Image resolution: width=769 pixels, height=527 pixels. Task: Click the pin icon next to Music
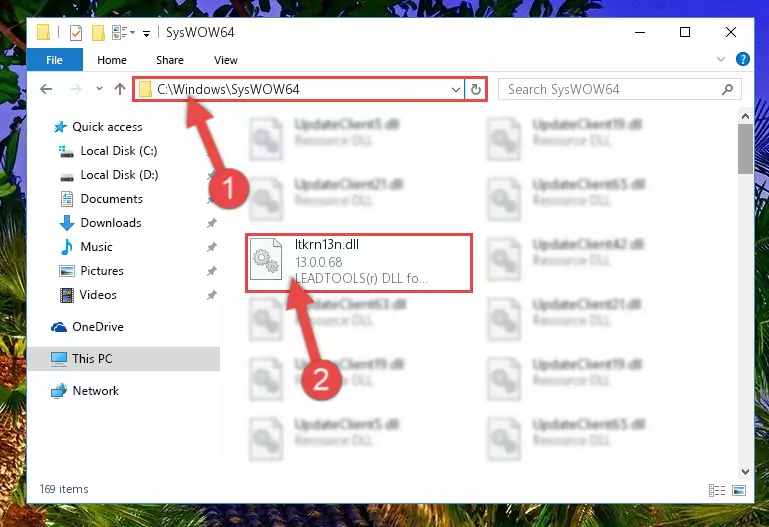(x=211, y=247)
